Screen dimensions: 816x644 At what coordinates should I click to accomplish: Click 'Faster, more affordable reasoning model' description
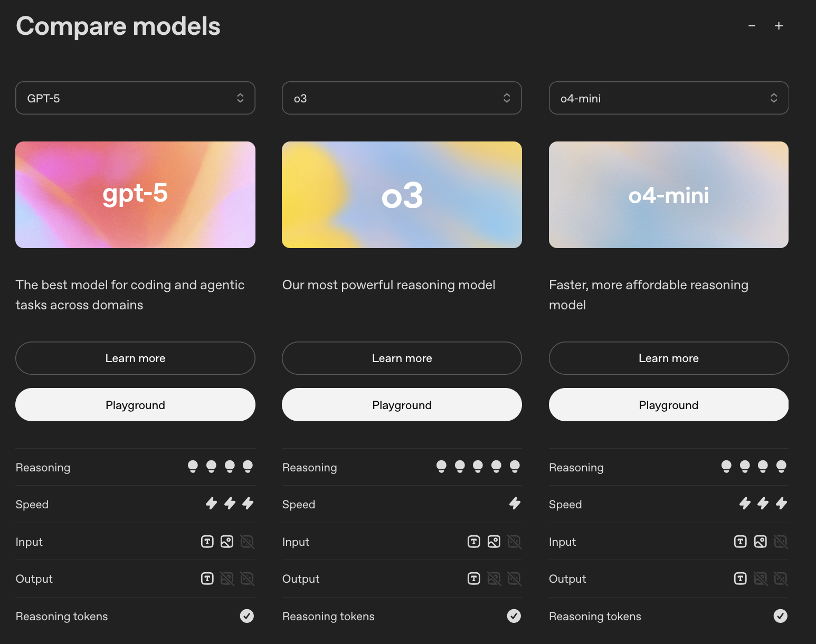(649, 295)
